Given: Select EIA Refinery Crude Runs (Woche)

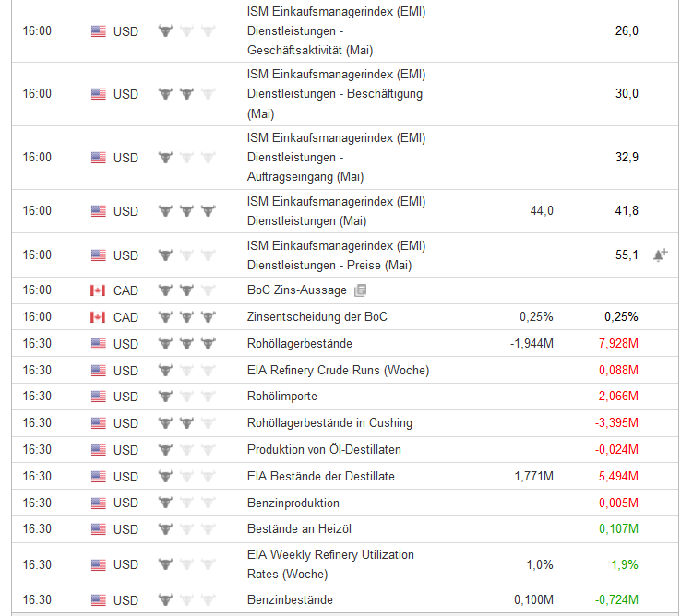Looking at the screenshot, I should (338, 371).
